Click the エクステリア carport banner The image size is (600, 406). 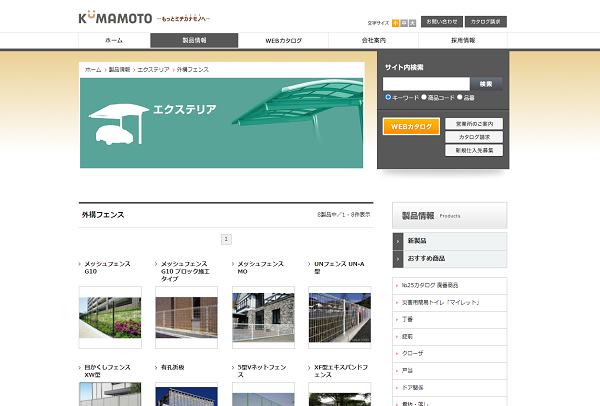[222, 123]
